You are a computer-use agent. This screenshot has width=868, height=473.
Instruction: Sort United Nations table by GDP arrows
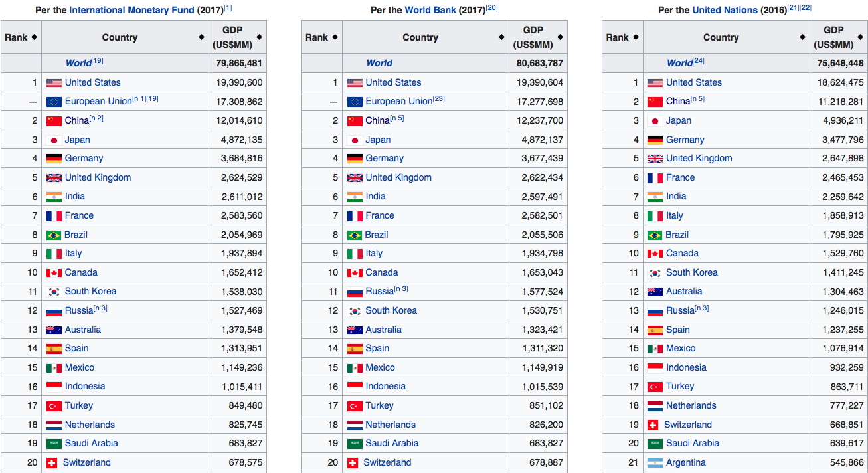click(x=861, y=37)
